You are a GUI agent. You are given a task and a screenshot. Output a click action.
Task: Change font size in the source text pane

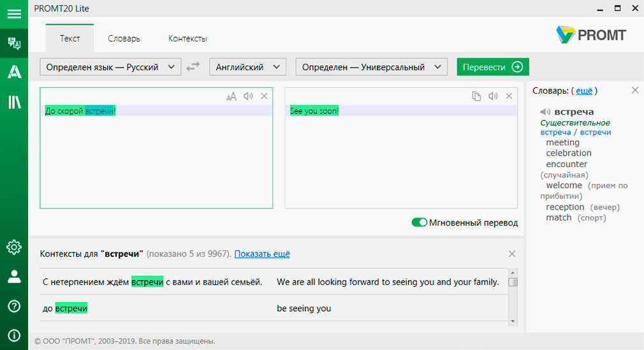point(231,96)
